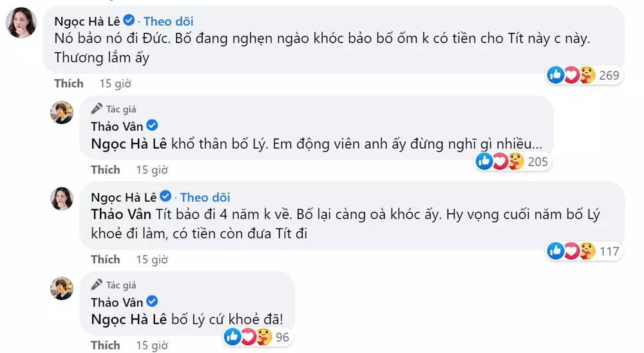Click the pencil author icon on first Thảo Vân reply
The image size is (644, 353).
point(97,110)
